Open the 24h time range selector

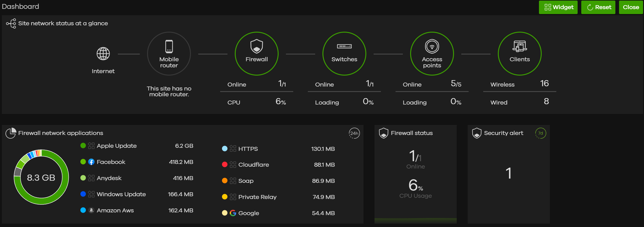click(354, 133)
